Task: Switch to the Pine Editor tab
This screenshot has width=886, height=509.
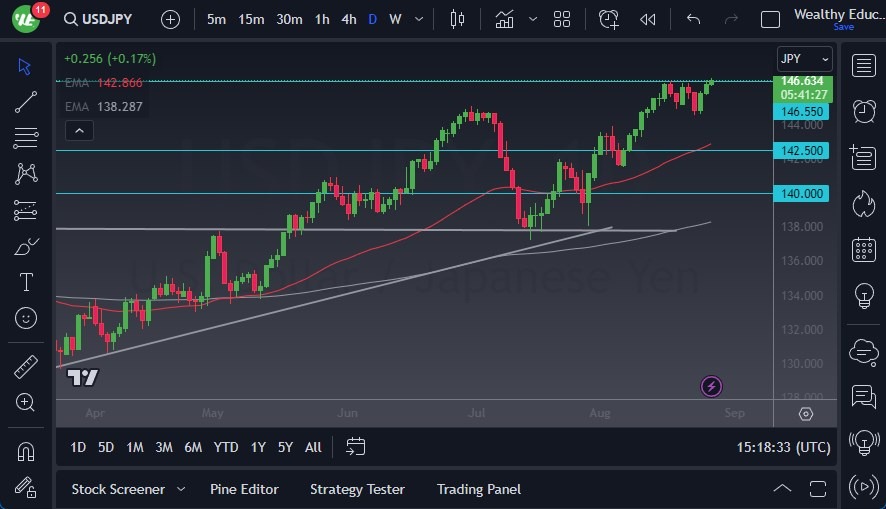Action: pos(244,489)
